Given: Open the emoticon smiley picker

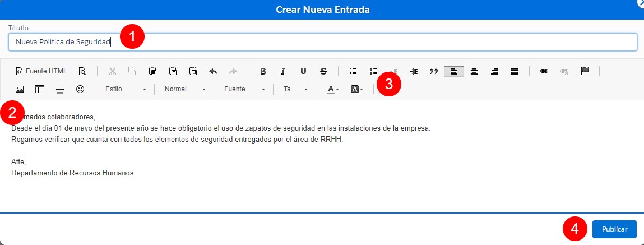Looking at the screenshot, I should [x=80, y=89].
